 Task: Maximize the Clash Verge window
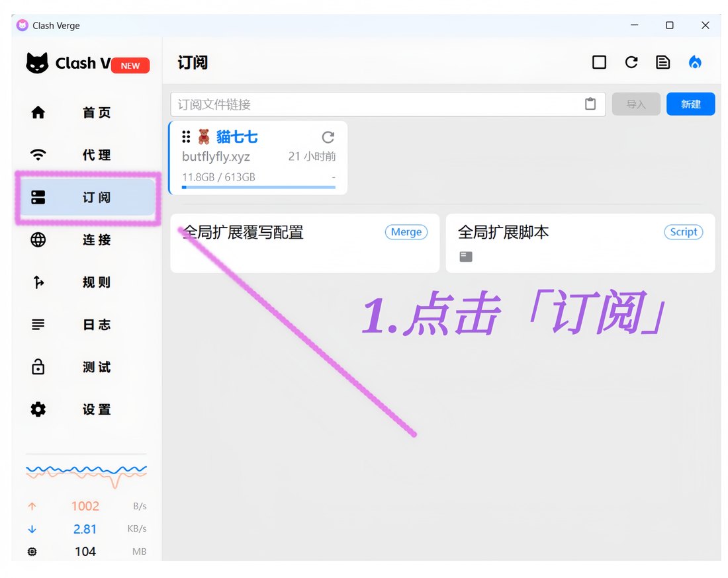pyautogui.click(x=670, y=25)
